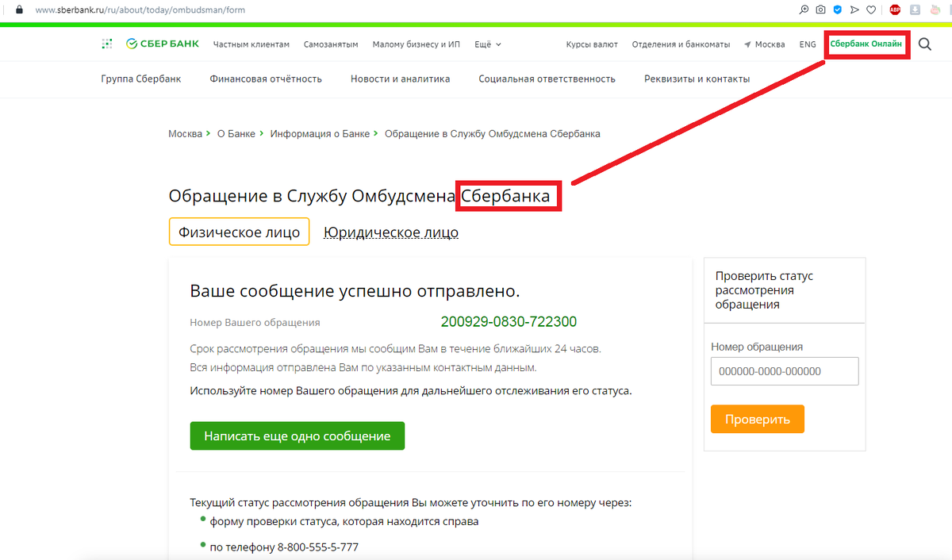Click the Проверить button

pyautogui.click(x=757, y=419)
